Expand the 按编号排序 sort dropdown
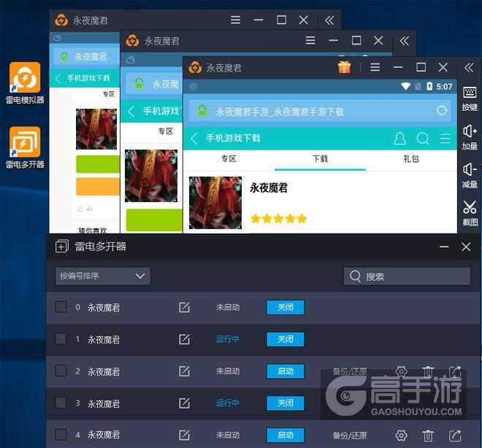 (103, 276)
